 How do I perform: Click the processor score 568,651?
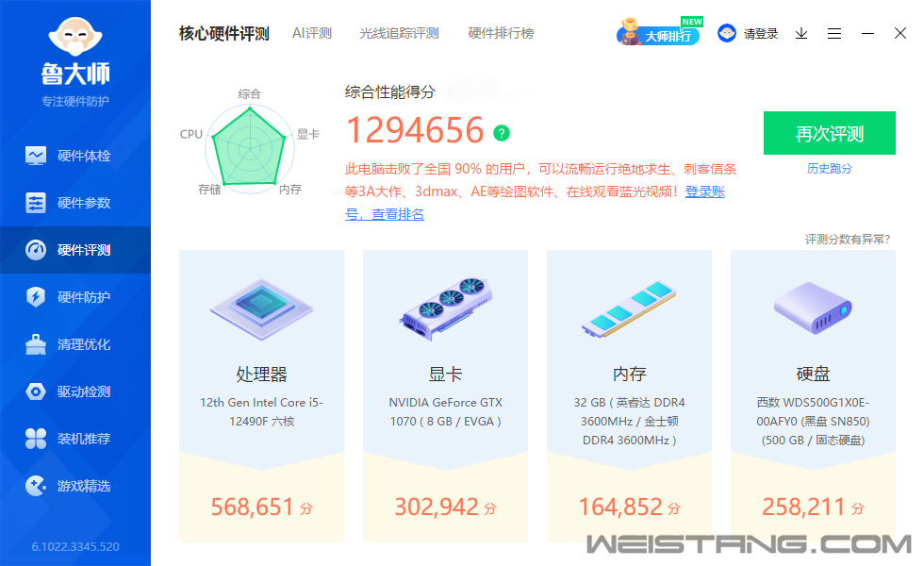(262, 508)
